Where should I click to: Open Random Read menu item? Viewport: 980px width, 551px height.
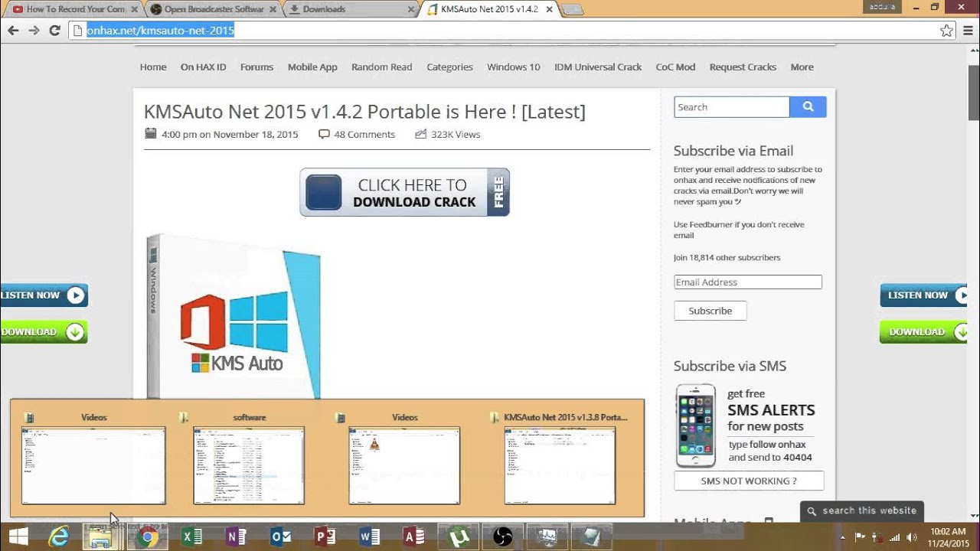[x=382, y=67]
